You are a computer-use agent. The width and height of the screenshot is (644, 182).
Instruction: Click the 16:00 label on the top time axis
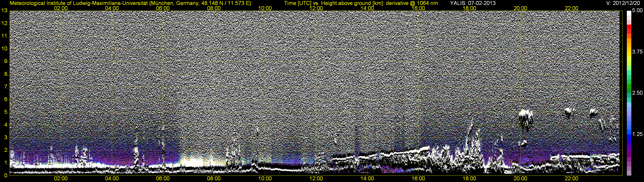click(418, 8)
